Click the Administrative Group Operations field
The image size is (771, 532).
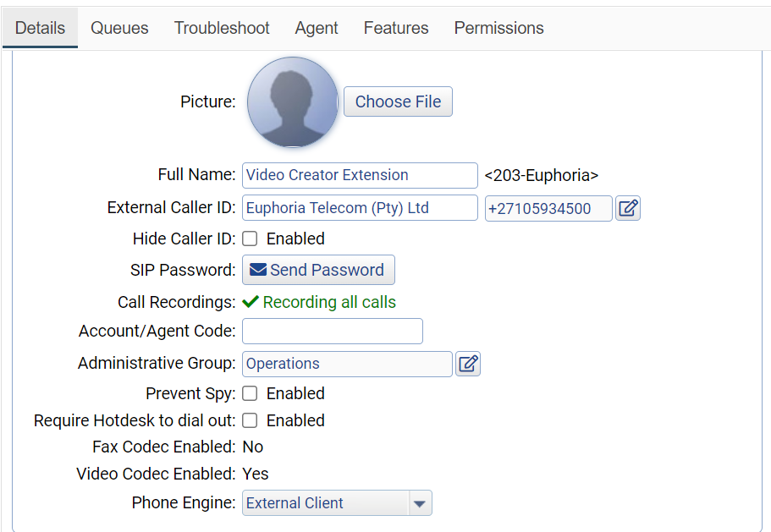(x=347, y=364)
